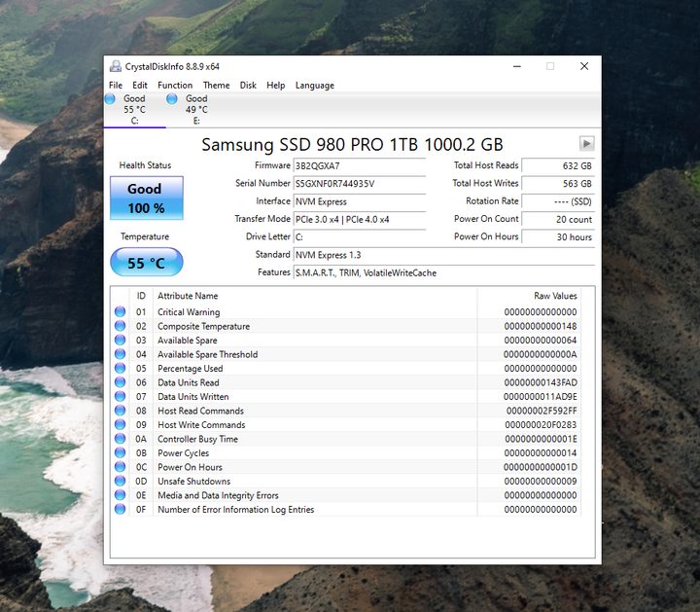Click status orb for Critical Warning row
700x612 pixels.
click(x=121, y=311)
